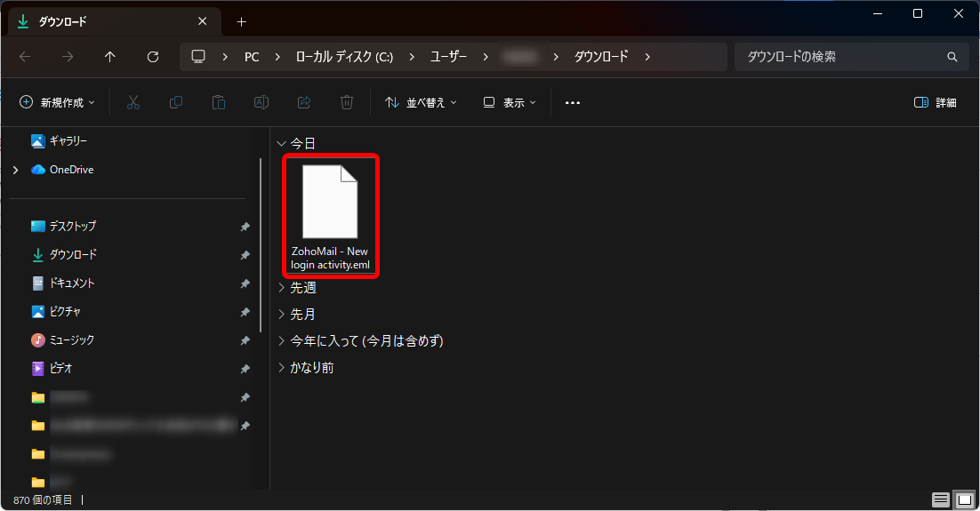Open デスクトップ in navigation pane
This screenshot has width=980, height=511.
[73, 226]
